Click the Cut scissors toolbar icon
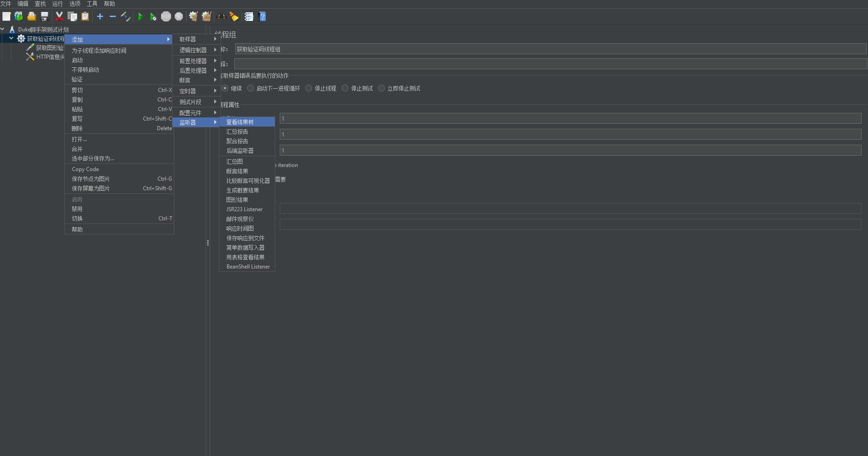The image size is (868, 456). coord(59,17)
